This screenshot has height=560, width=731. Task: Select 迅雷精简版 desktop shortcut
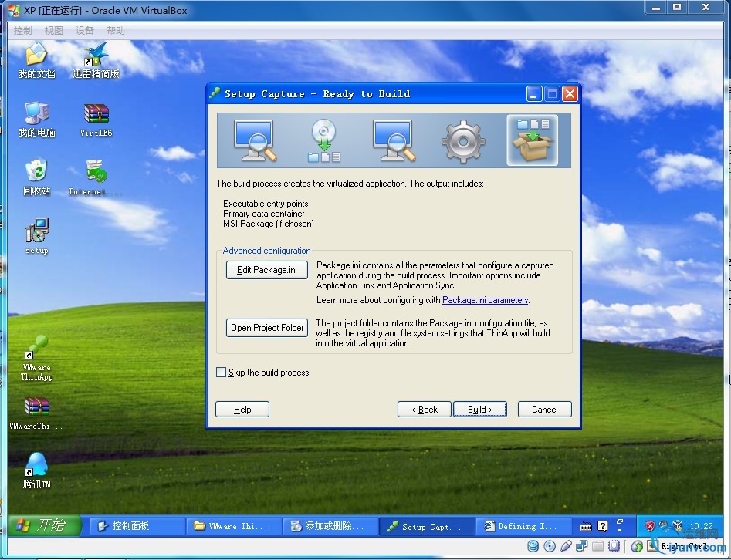click(x=96, y=61)
